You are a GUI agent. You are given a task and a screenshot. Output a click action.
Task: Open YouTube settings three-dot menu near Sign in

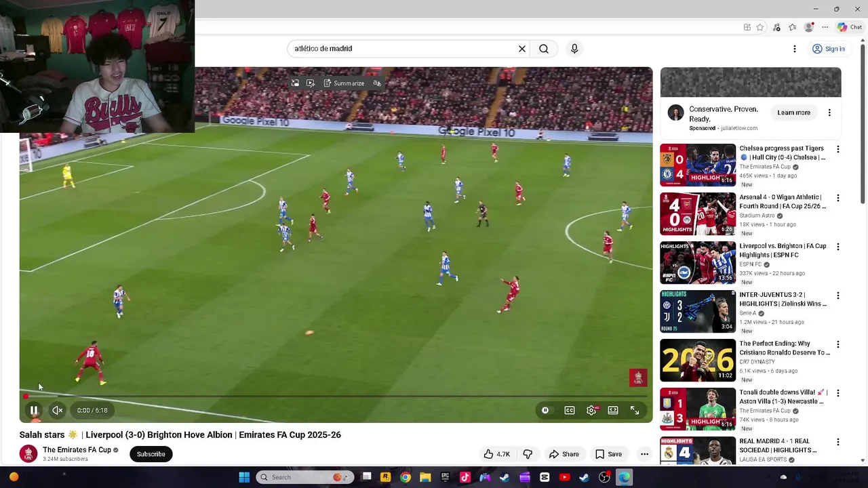point(795,49)
